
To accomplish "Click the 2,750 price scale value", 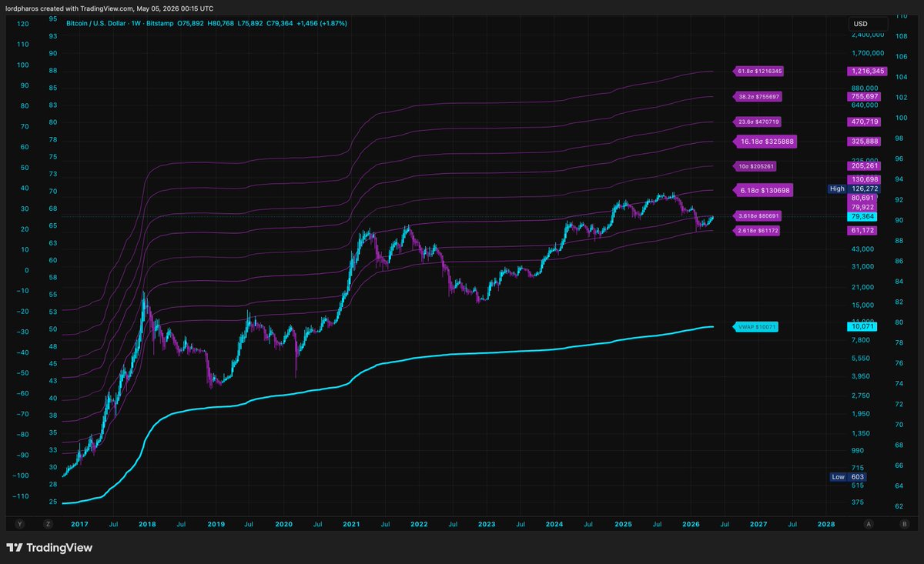I will 861,395.
